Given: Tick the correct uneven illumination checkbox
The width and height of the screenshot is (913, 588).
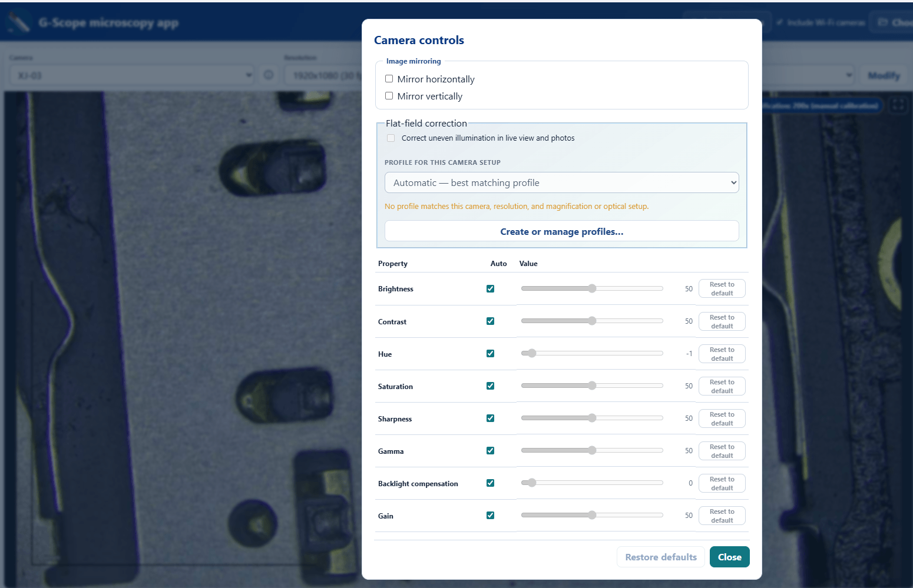Looking at the screenshot, I should tap(391, 138).
